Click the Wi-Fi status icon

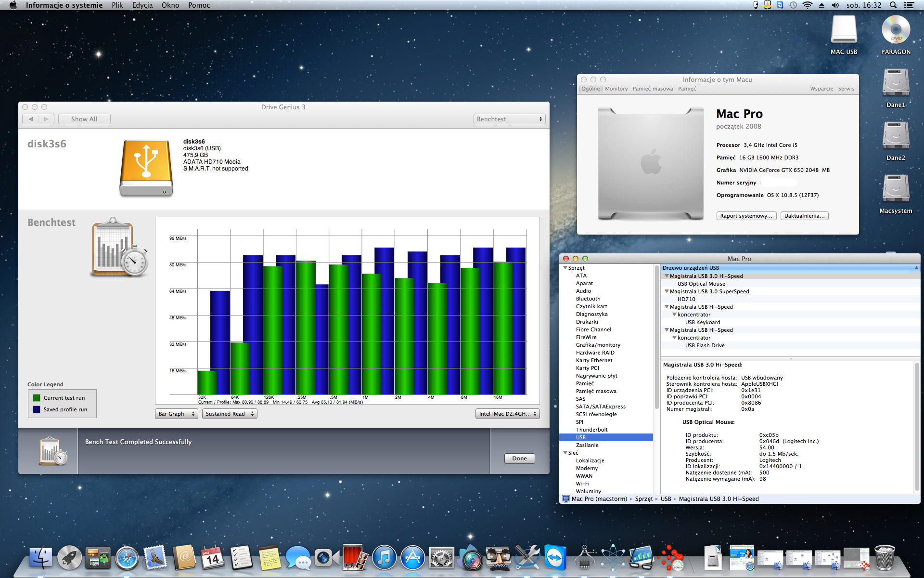pos(808,5)
